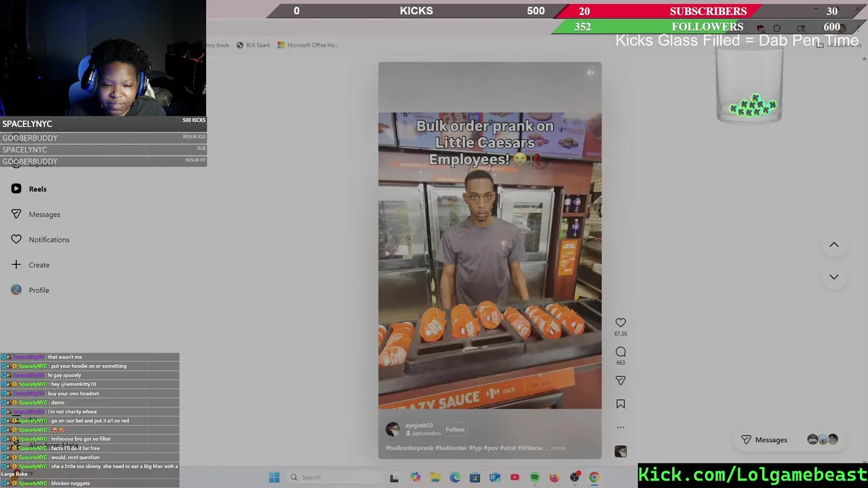Expand the caption with 'more'
Image resolution: width=868 pixels, height=488 pixels.
[558, 448]
